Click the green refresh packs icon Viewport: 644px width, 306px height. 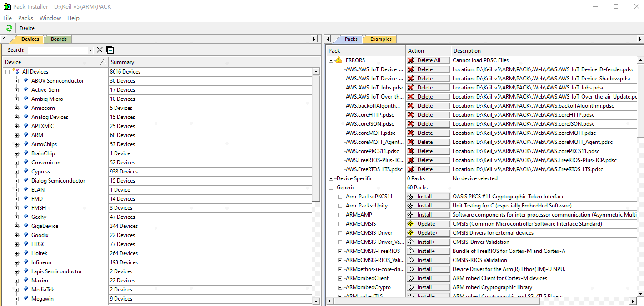click(9, 28)
